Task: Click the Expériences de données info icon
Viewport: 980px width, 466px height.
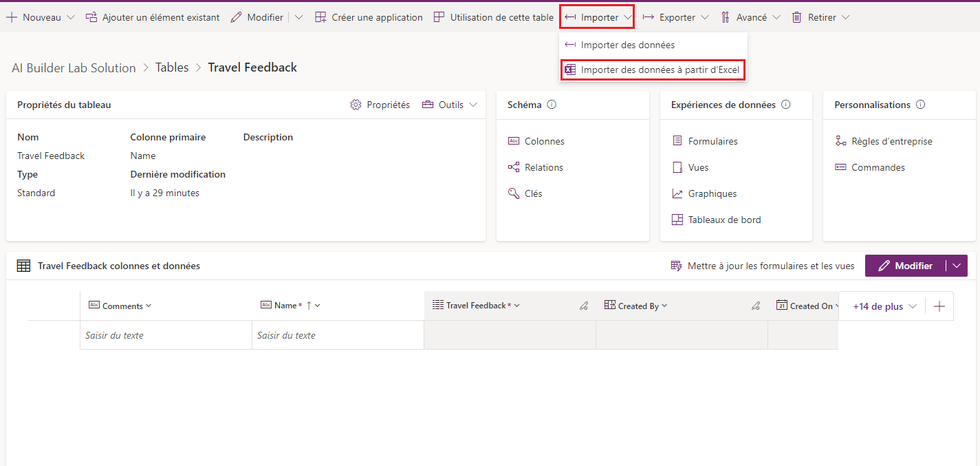Action: tap(785, 104)
